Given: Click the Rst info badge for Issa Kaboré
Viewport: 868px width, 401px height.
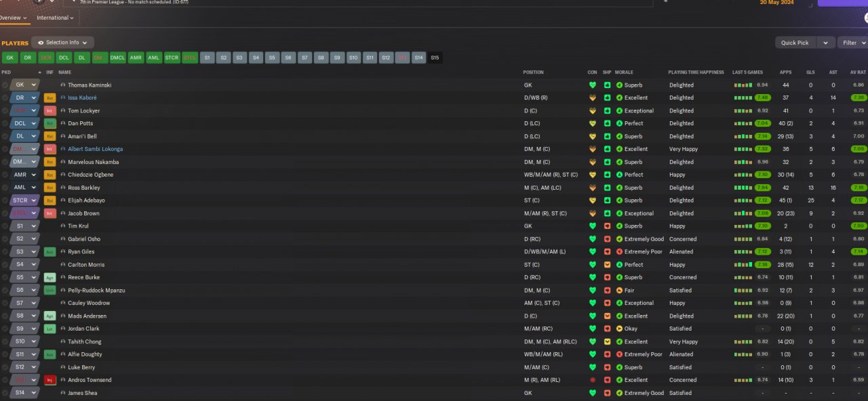Looking at the screenshot, I should (x=50, y=98).
